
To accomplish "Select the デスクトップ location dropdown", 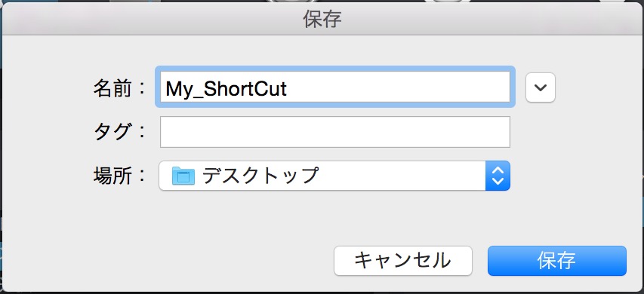I will click(334, 176).
